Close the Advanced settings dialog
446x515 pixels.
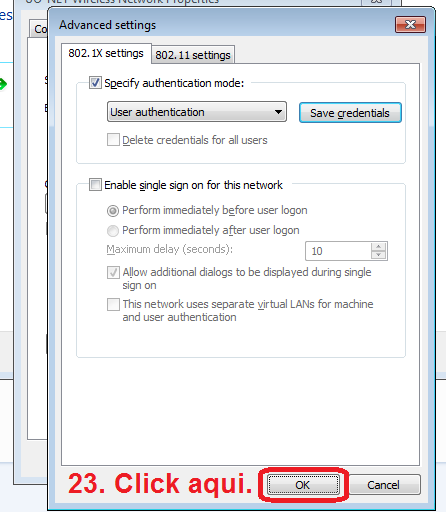tap(410, 25)
